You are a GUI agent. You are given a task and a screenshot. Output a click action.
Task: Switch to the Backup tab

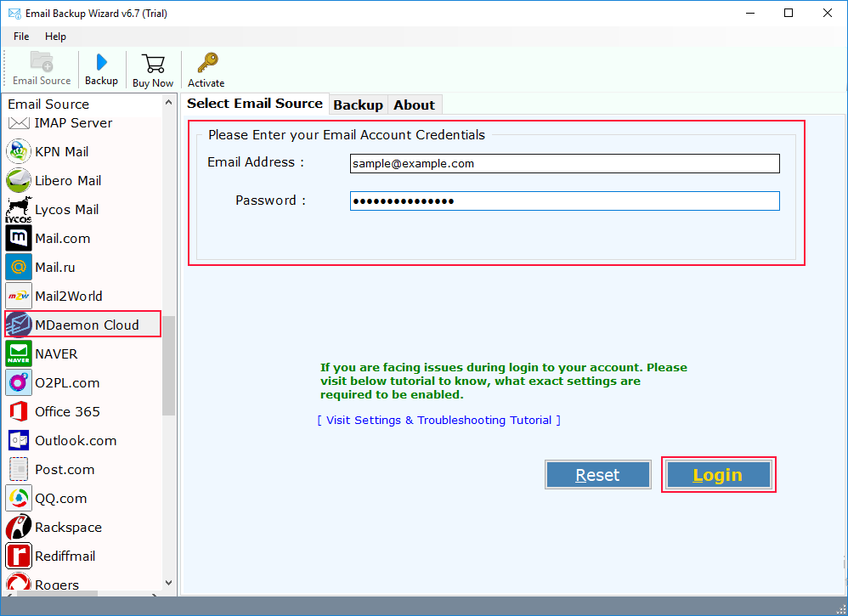358,105
